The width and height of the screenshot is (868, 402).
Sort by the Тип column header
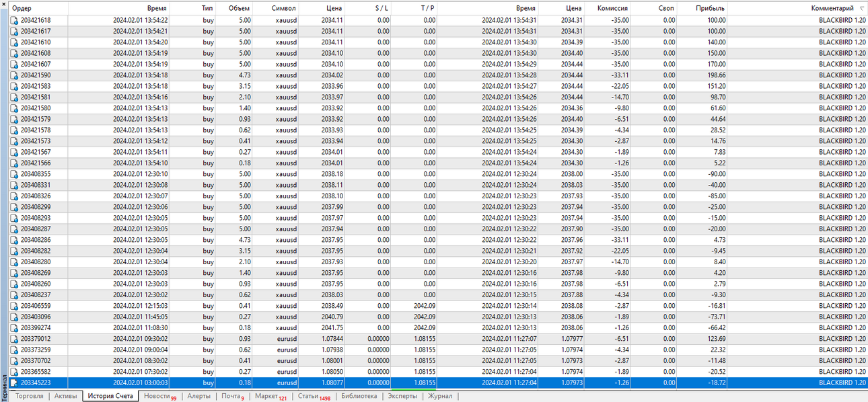point(207,8)
